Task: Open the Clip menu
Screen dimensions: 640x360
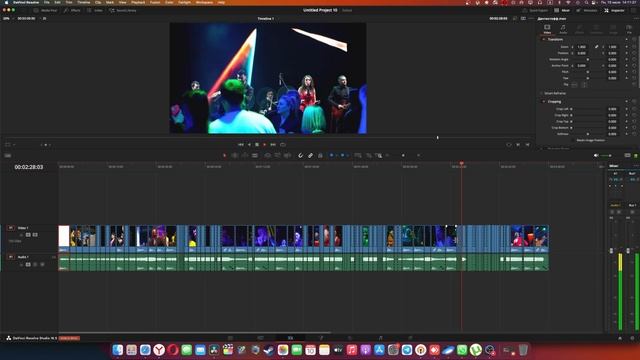Action: tap(98, 2)
